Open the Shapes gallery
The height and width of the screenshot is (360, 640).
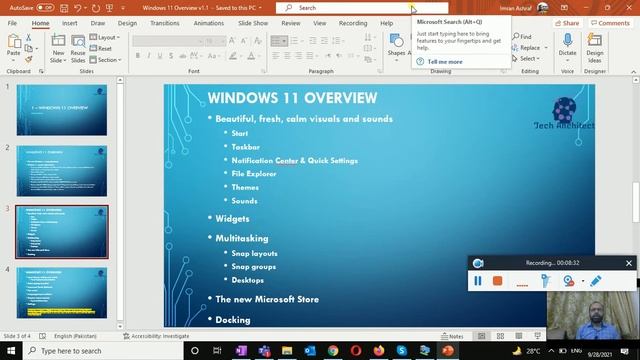(396, 47)
